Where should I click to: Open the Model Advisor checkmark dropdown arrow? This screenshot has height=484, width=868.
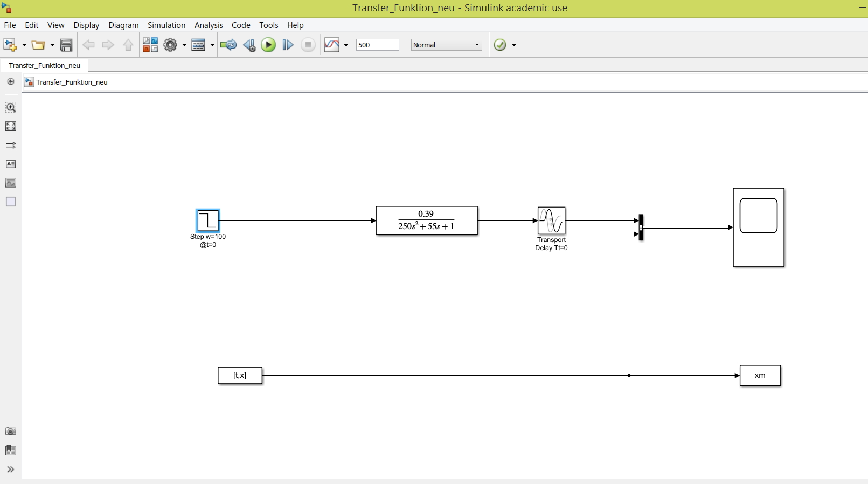coord(514,45)
